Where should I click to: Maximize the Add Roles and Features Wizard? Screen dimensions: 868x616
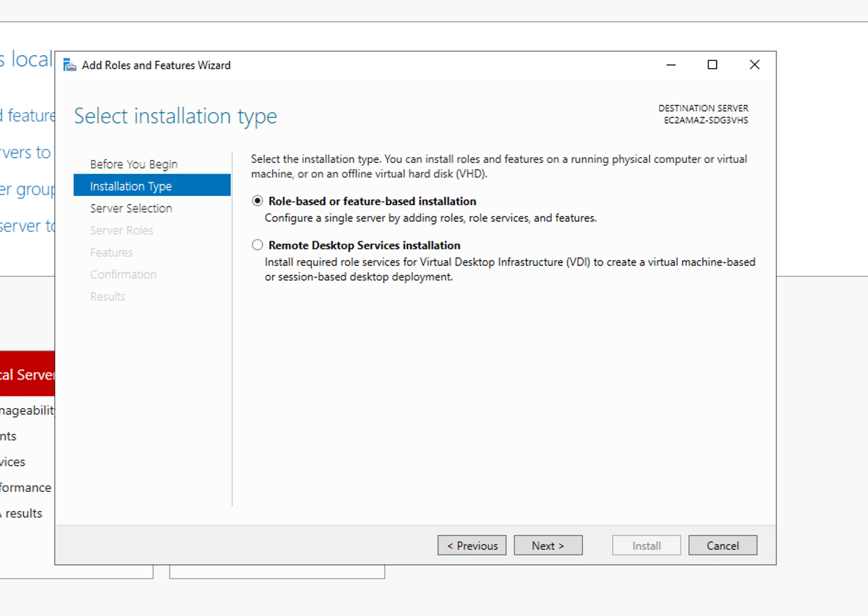pyautogui.click(x=713, y=65)
